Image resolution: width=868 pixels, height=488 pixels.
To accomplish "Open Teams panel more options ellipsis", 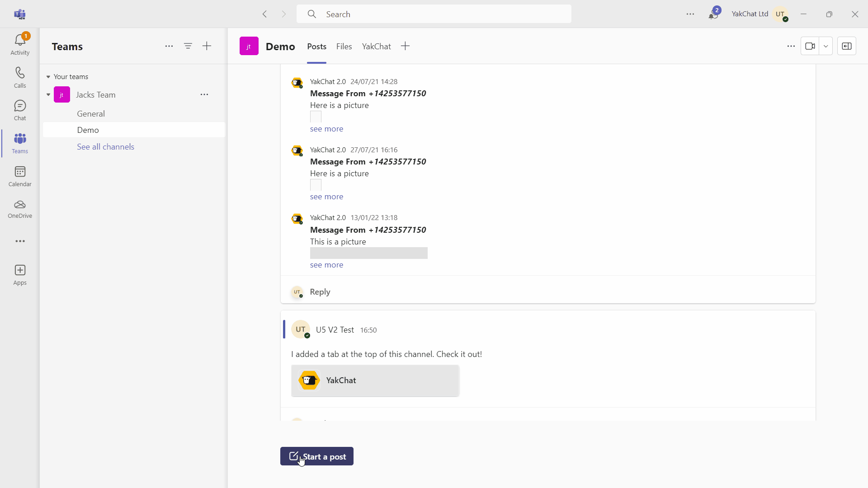I will [x=169, y=46].
